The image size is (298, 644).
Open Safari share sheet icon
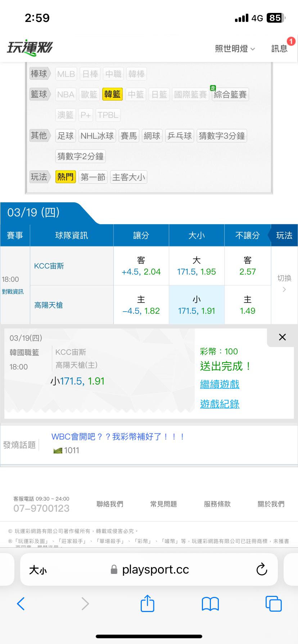pyautogui.click(x=147, y=603)
